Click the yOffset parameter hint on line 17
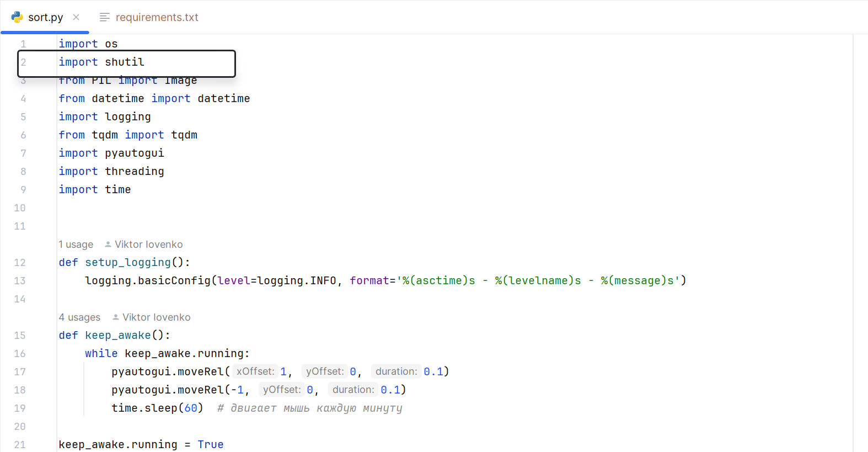The width and height of the screenshot is (868, 452). [325, 371]
